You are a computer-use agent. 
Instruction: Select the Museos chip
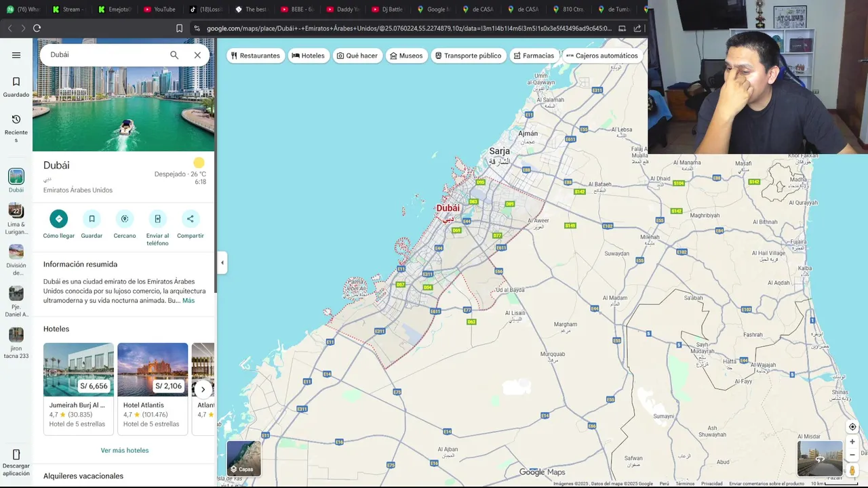click(x=406, y=56)
